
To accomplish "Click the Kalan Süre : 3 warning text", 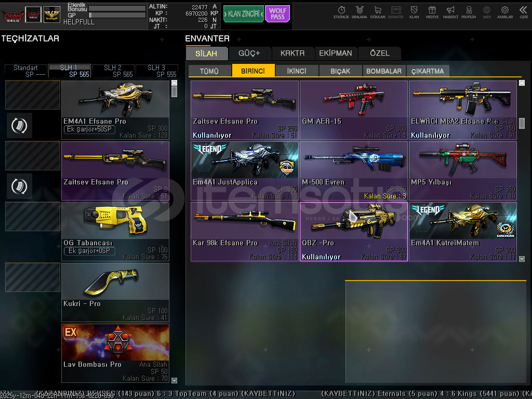I will tap(385, 196).
